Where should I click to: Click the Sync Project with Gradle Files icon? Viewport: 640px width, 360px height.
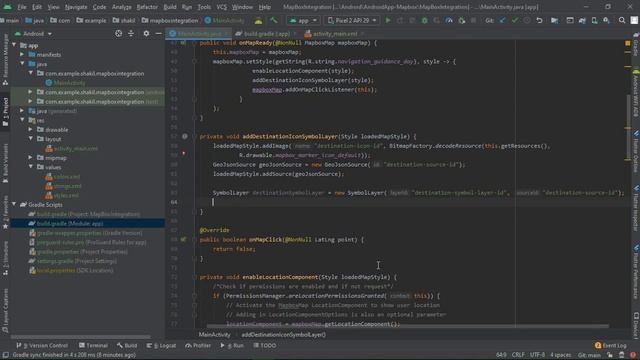click(582, 20)
